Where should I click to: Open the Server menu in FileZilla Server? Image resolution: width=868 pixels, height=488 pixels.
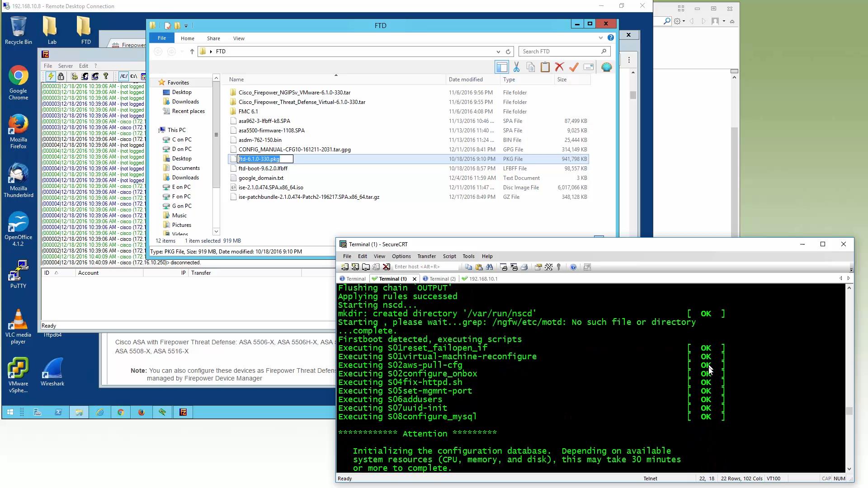click(x=65, y=66)
